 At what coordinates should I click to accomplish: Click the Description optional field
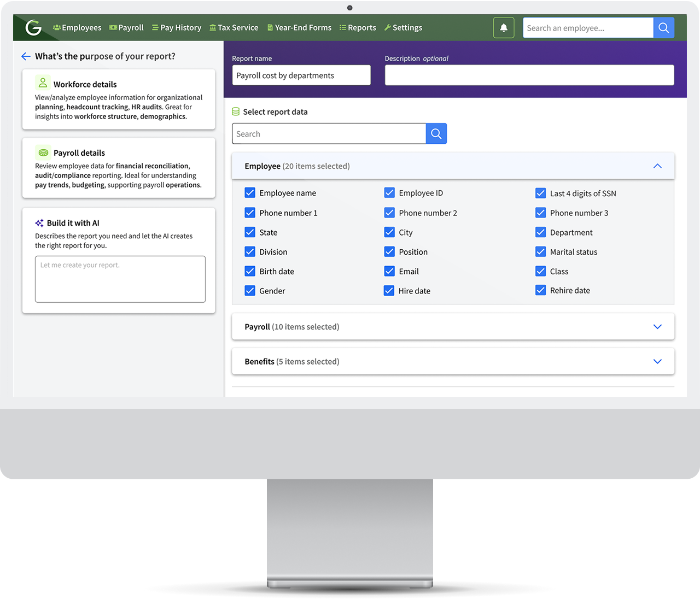coord(529,75)
